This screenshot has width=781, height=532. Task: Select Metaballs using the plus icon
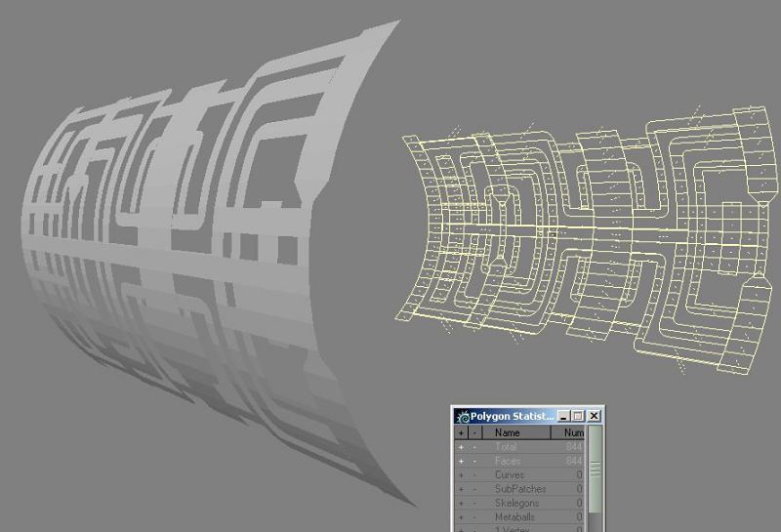tap(461, 517)
